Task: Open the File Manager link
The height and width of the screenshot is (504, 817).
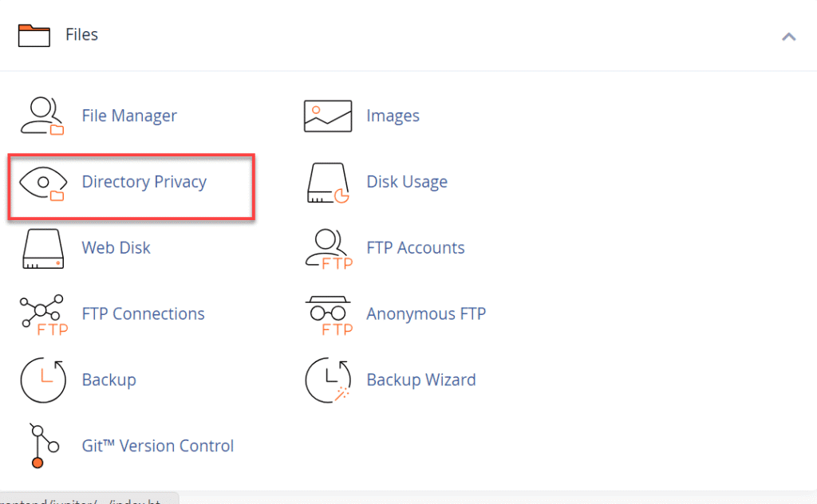Action: point(129,116)
